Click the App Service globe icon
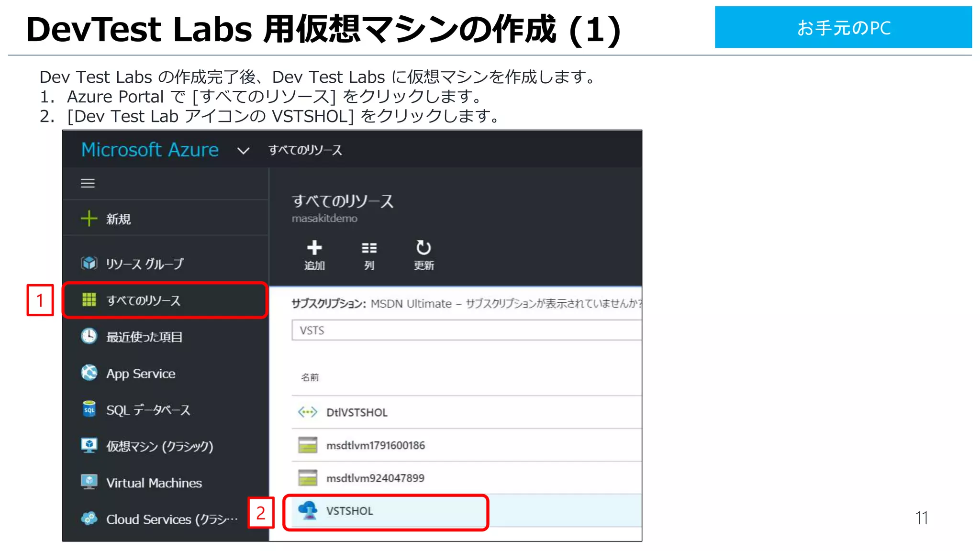 (89, 373)
